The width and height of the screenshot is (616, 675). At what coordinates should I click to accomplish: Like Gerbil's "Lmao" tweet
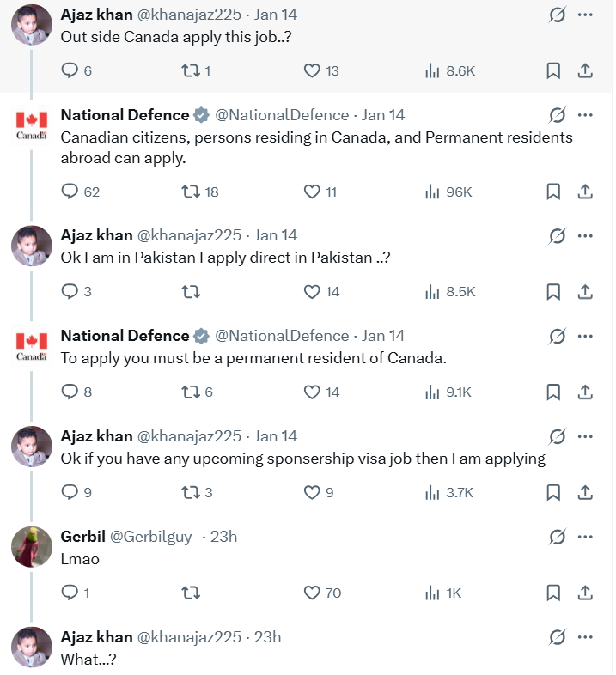coord(312,593)
